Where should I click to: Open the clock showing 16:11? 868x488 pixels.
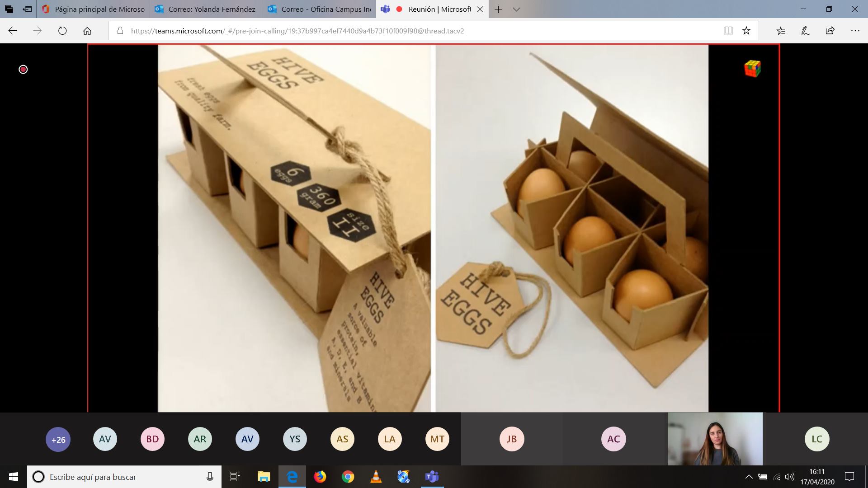pos(817,477)
